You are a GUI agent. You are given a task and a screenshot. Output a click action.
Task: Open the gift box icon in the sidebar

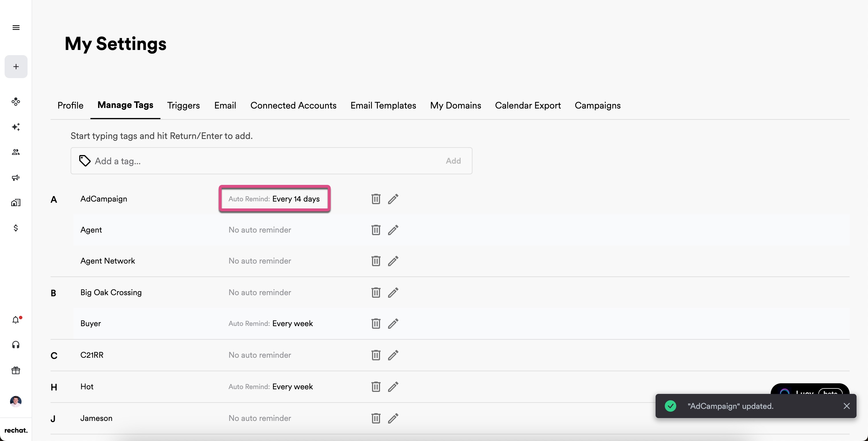tap(16, 371)
